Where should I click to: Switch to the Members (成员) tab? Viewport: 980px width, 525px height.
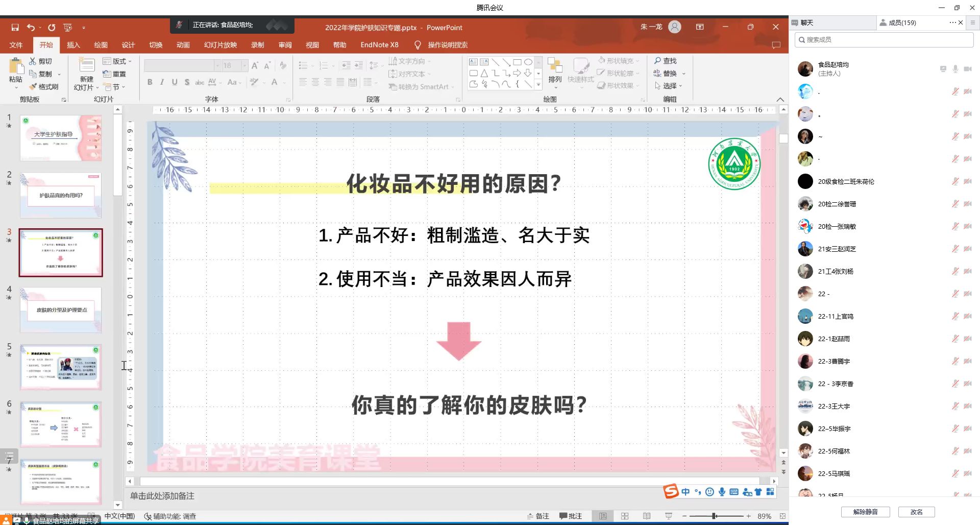click(x=901, y=22)
